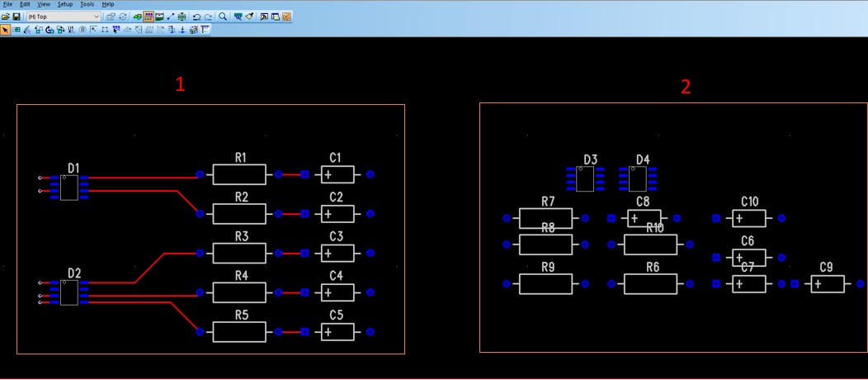Click the grayed Properties icon
The height and width of the screenshot is (380, 868).
point(111,17)
